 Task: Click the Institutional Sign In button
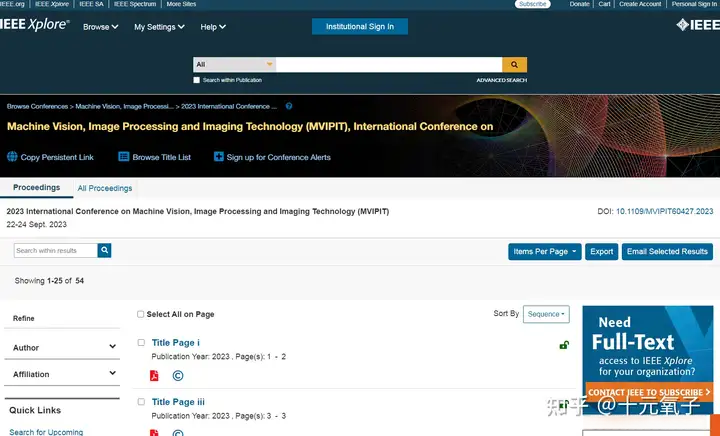tap(360, 27)
